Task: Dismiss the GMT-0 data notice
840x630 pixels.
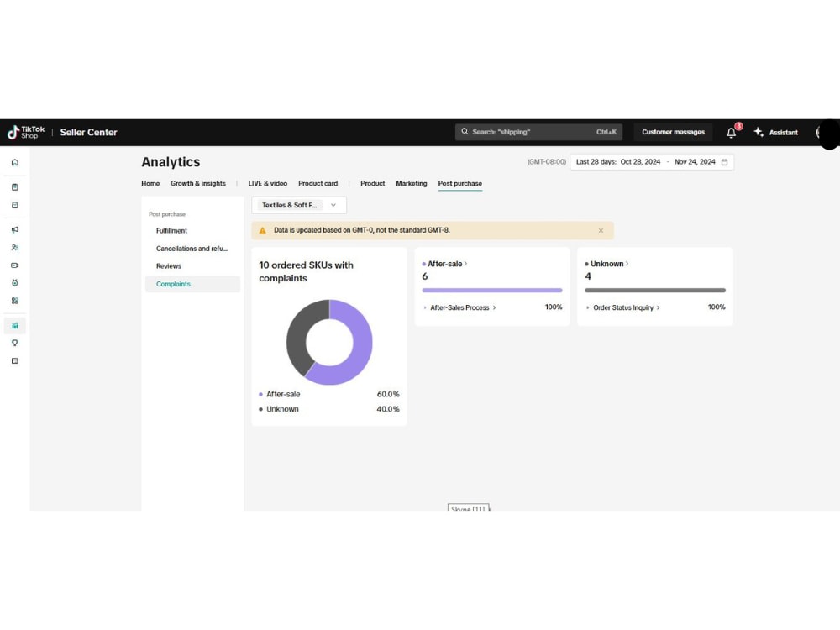Action: click(x=601, y=230)
